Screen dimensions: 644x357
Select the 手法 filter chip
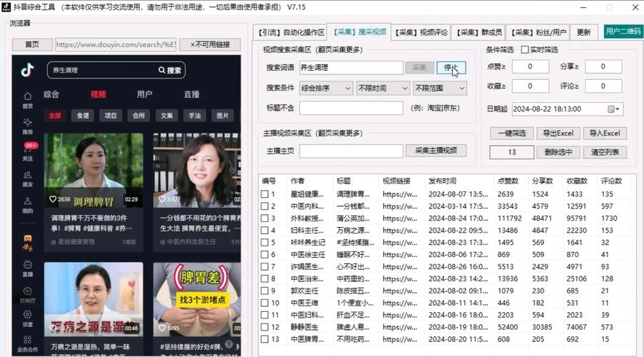click(194, 116)
